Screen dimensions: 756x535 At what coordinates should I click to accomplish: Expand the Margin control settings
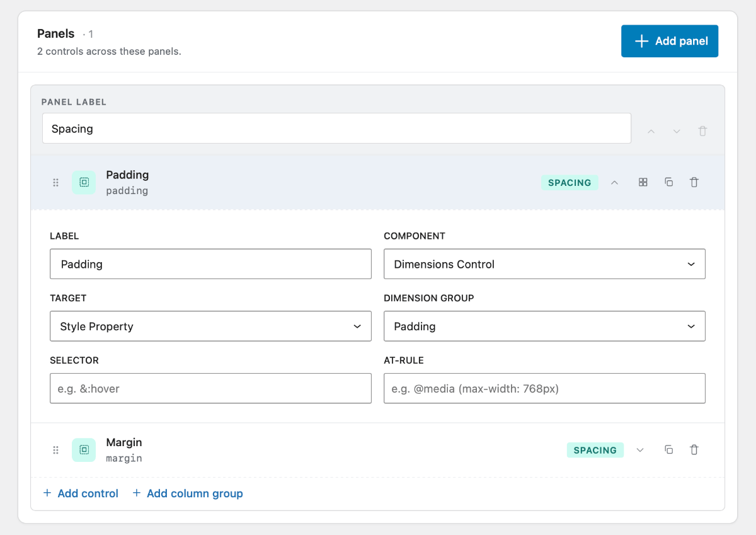pyautogui.click(x=641, y=450)
